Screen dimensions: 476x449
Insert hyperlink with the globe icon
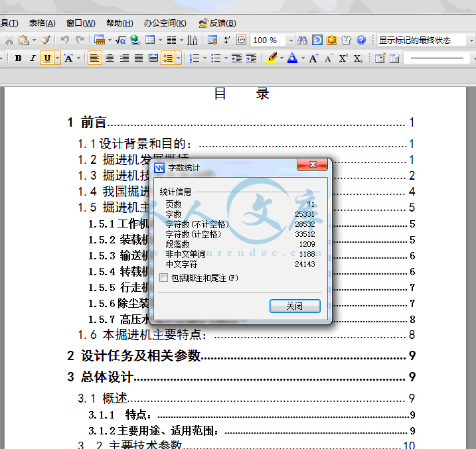click(x=135, y=40)
